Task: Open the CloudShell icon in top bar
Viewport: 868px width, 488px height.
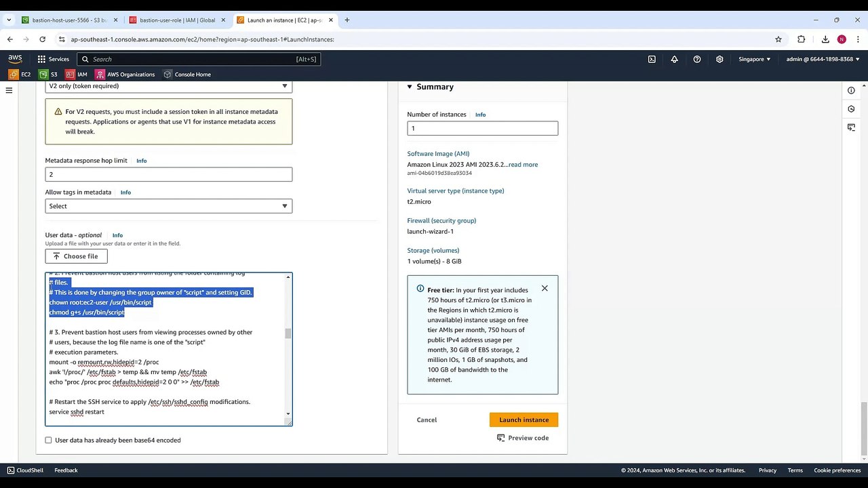Action: [652, 59]
